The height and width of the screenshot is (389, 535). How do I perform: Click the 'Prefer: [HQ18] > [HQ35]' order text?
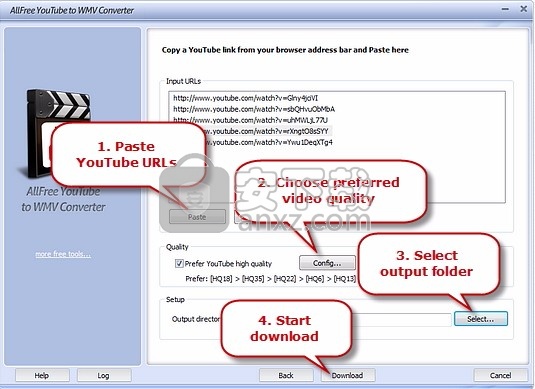click(x=271, y=279)
